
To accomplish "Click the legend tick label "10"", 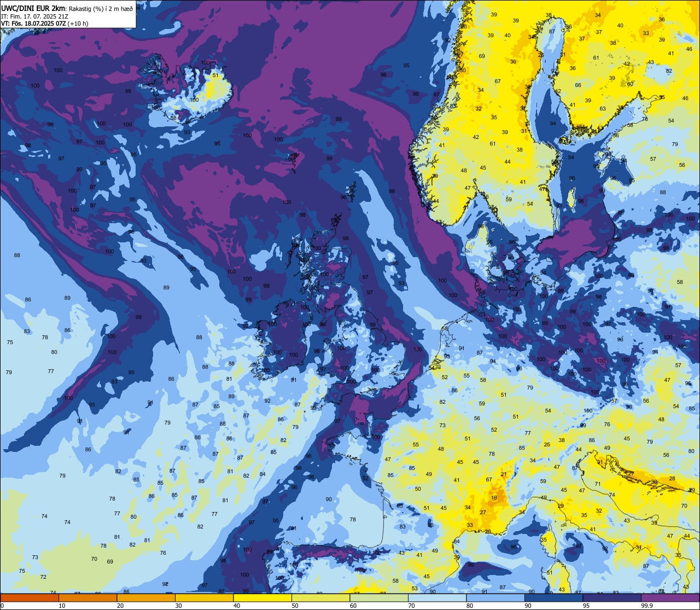I will coord(62,606).
